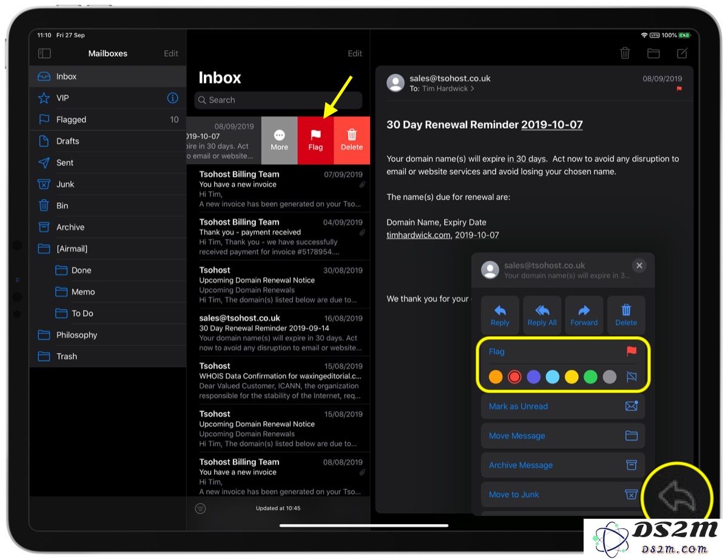Image resolution: width=728 pixels, height=560 pixels.
Task: Expand the 'To: Tim Hardwick' recipient details
Action: (x=442, y=89)
